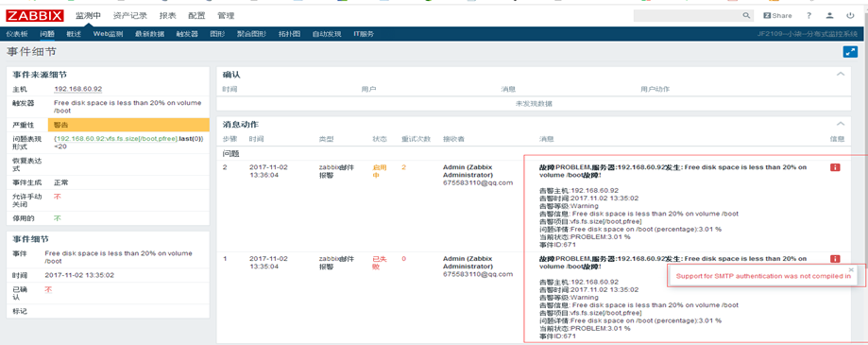Switch to the 图形 submenu tab
This screenshot has height=345, width=868.
tap(217, 34)
